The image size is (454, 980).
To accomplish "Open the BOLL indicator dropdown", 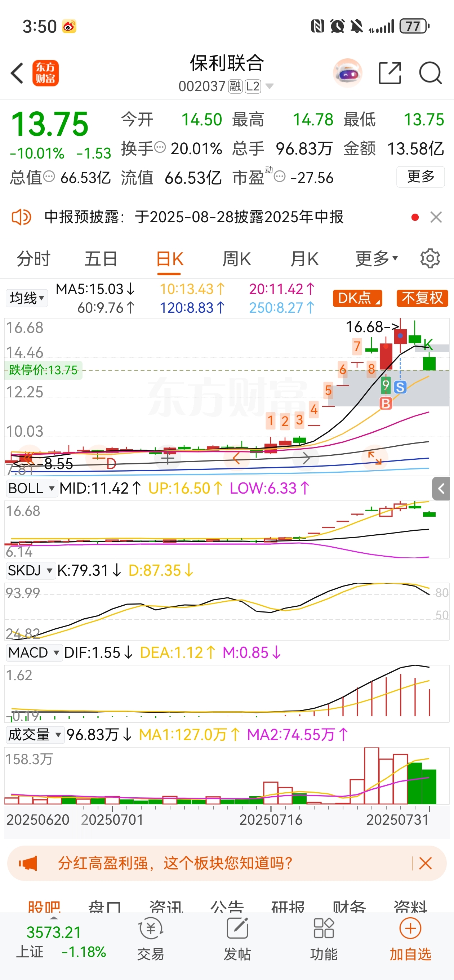I will point(31,489).
